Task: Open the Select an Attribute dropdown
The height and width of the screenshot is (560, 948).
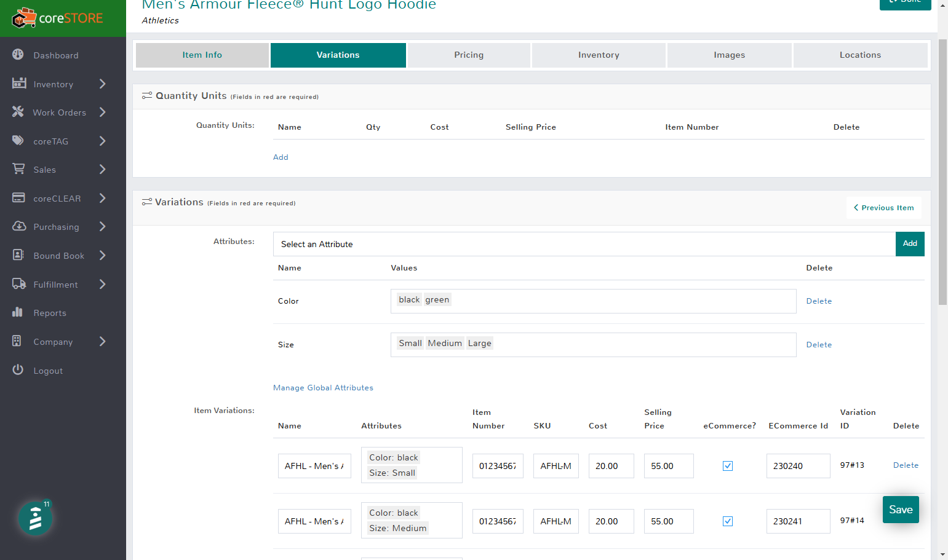Action: [x=584, y=244]
